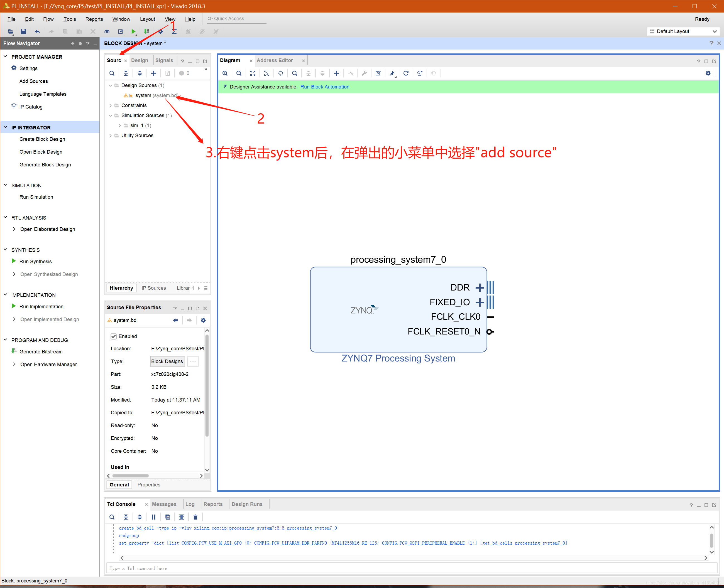
Task: Click the Save icon in main toolbar
Action: (x=23, y=31)
